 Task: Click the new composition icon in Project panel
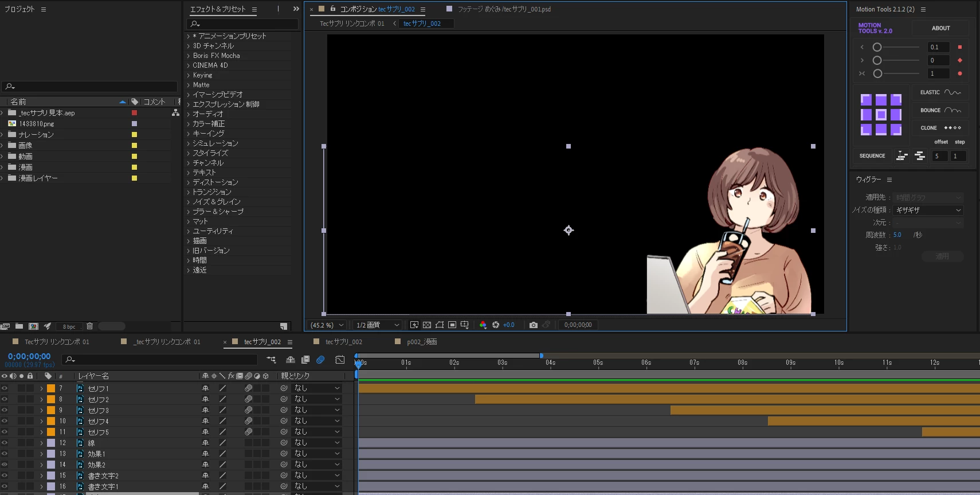click(33, 326)
